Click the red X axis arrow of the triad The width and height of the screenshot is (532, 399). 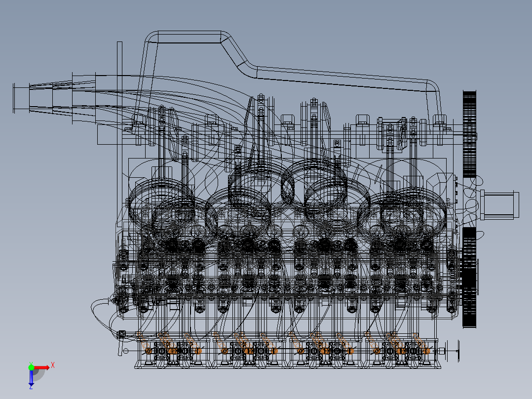tap(42, 368)
